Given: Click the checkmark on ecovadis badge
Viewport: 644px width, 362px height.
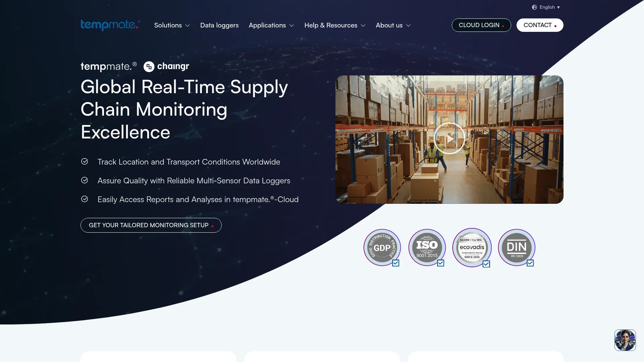Looking at the screenshot, I should [x=486, y=264].
